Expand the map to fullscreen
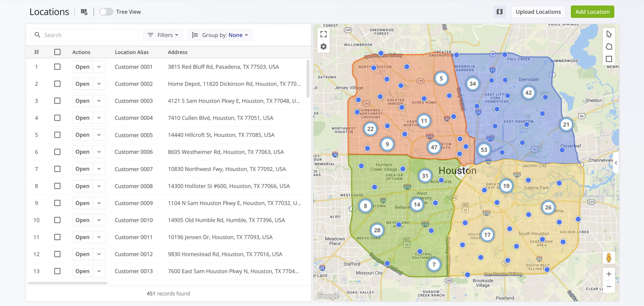 (324, 34)
